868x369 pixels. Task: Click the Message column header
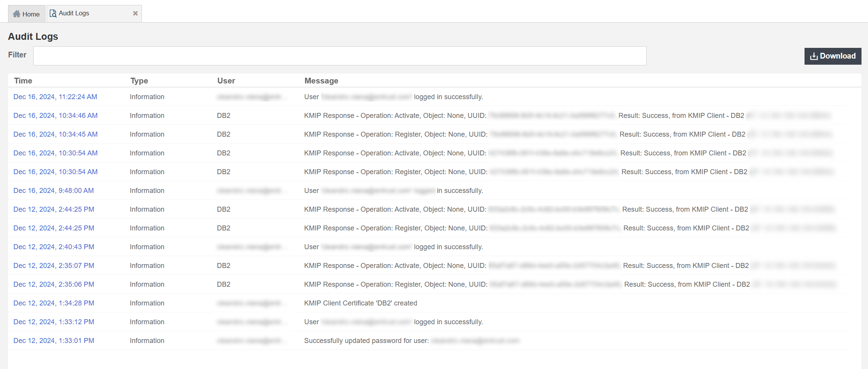pyautogui.click(x=321, y=81)
